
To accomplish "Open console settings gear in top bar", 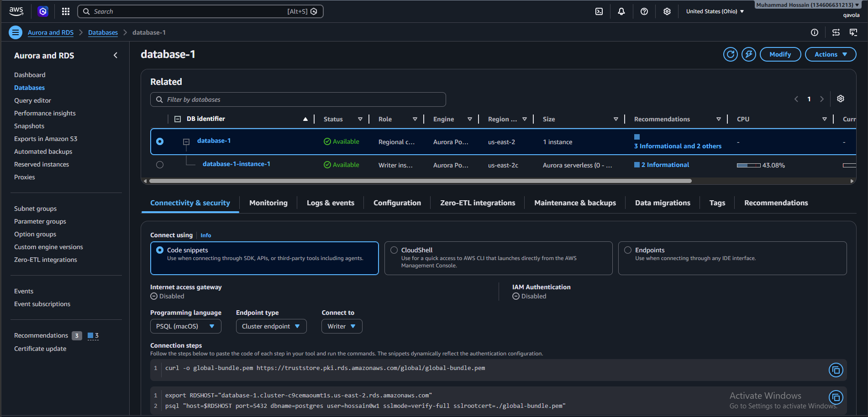I will coord(667,11).
